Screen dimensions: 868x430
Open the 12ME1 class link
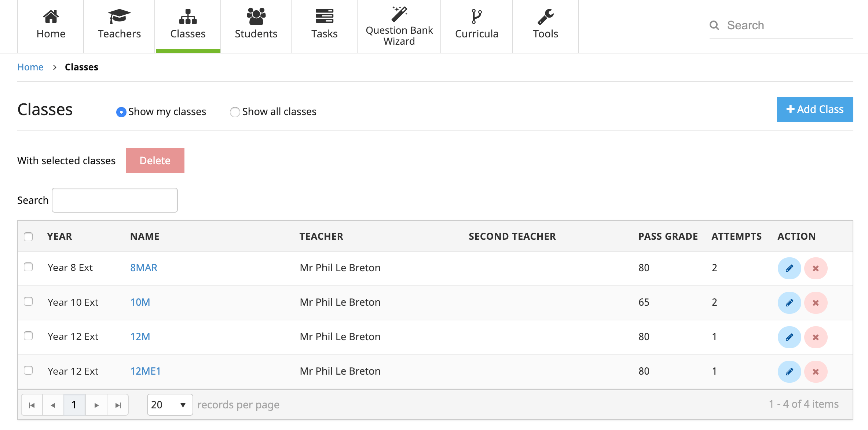pyautogui.click(x=146, y=371)
